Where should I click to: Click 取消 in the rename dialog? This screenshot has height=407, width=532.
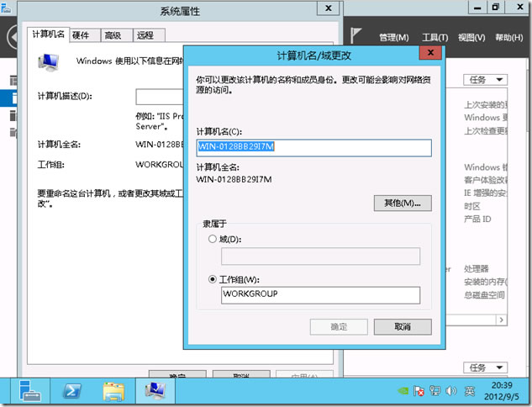402,326
